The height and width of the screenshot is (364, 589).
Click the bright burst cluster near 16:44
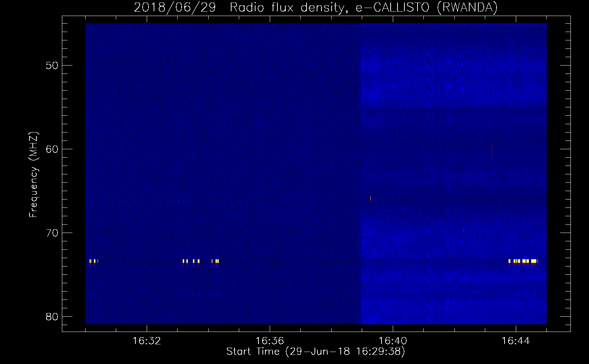point(523,261)
